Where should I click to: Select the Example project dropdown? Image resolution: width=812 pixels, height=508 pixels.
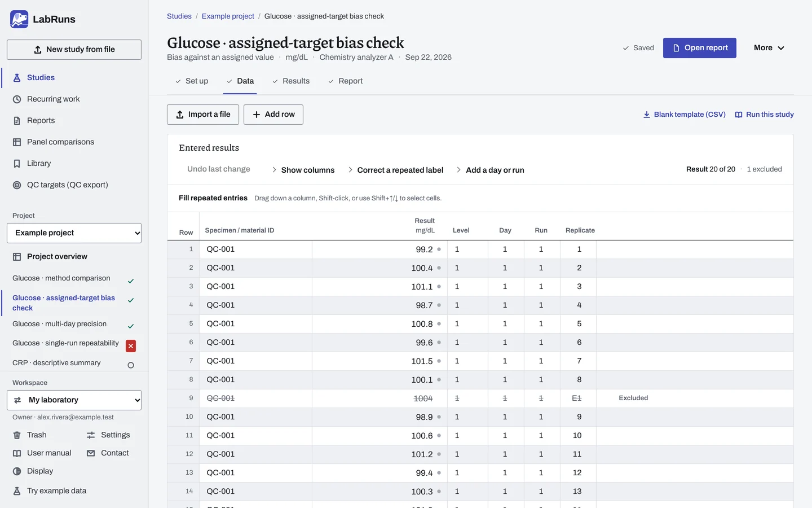pyautogui.click(x=74, y=233)
